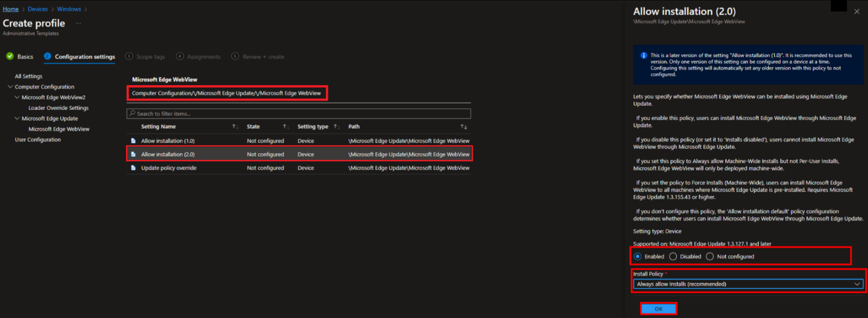Select the Enabled radio button

pyautogui.click(x=637, y=257)
